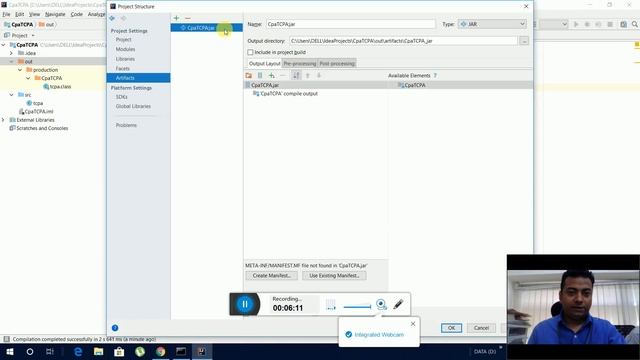Create archive icon in Output Layout toolbar

click(x=260, y=76)
